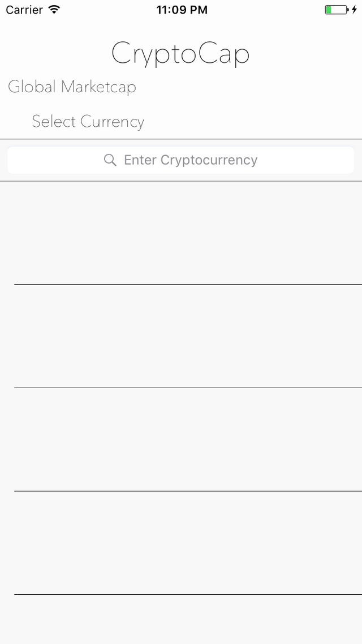Screen dimensions: 362x644
Task: Click the magnifying glass search icon
Action: pos(110,160)
